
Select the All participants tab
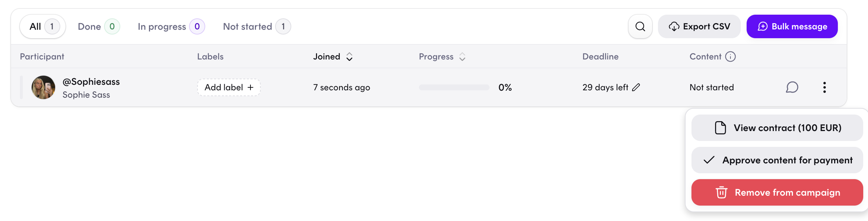pos(43,26)
